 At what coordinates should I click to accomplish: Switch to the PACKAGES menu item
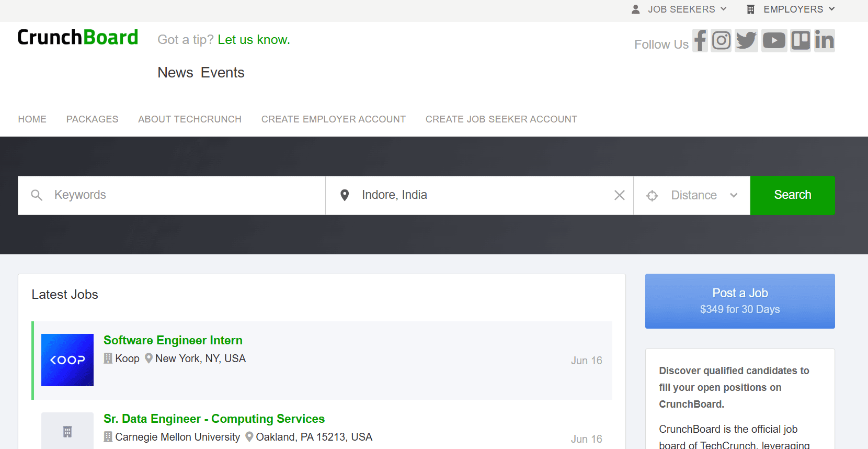click(92, 119)
